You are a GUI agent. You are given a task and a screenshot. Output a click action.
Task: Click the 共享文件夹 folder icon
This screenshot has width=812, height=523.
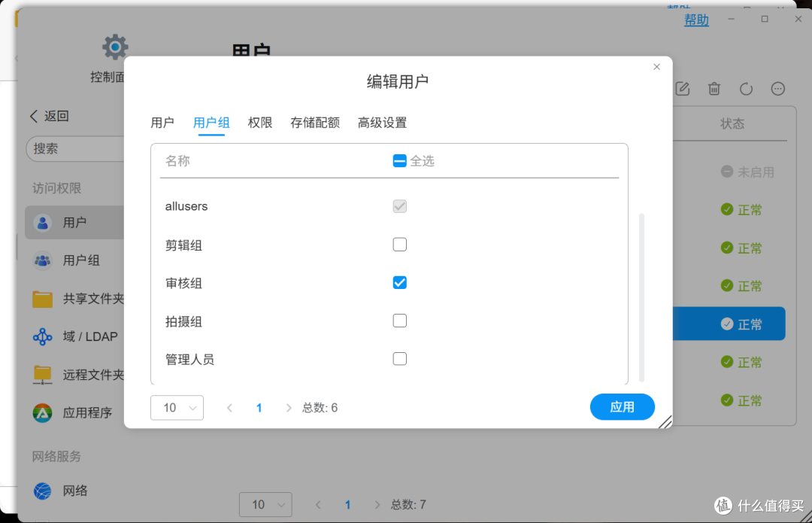(42, 299)
